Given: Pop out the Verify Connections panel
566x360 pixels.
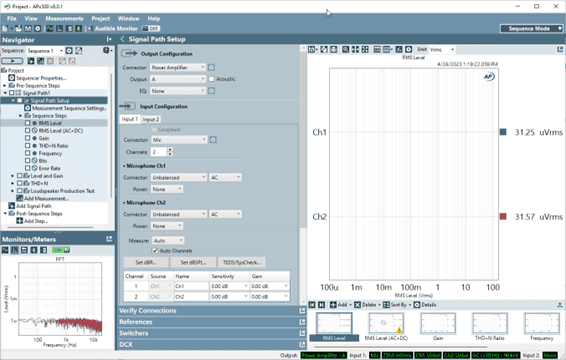Looking at the screenshot, I should click(x=302, y=311).
